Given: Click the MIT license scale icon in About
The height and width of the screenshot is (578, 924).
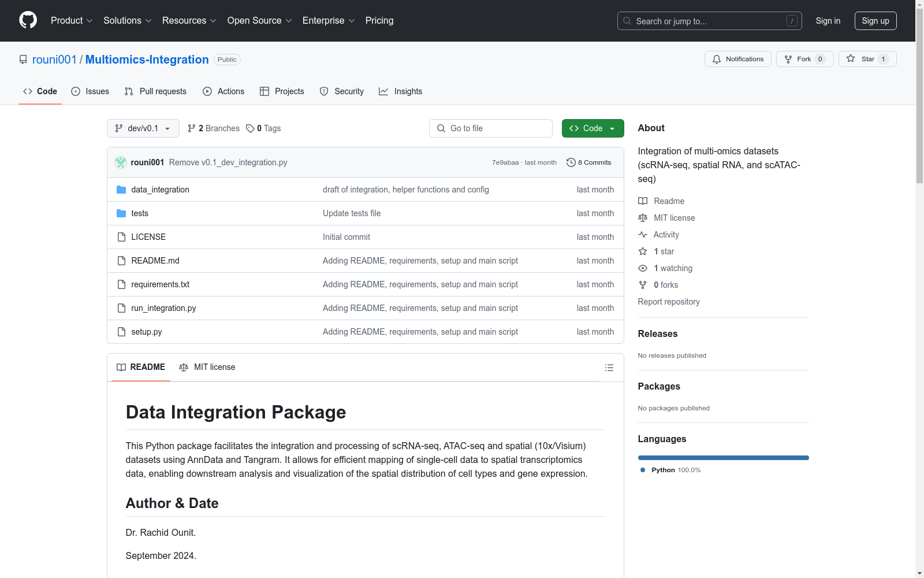Looking at the screenshot, I should pyautogui.click(x=643, y=218).
